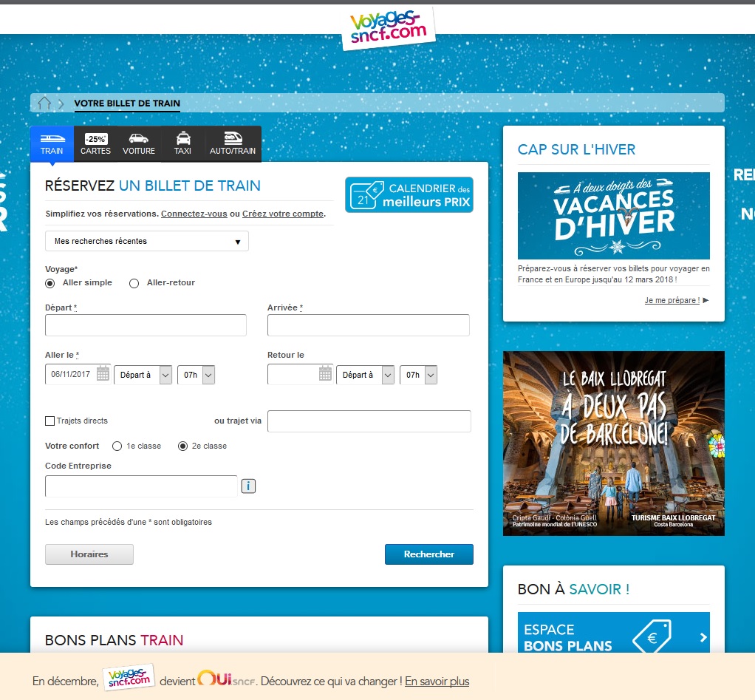Click the Rechercher button

pos(428,554)
